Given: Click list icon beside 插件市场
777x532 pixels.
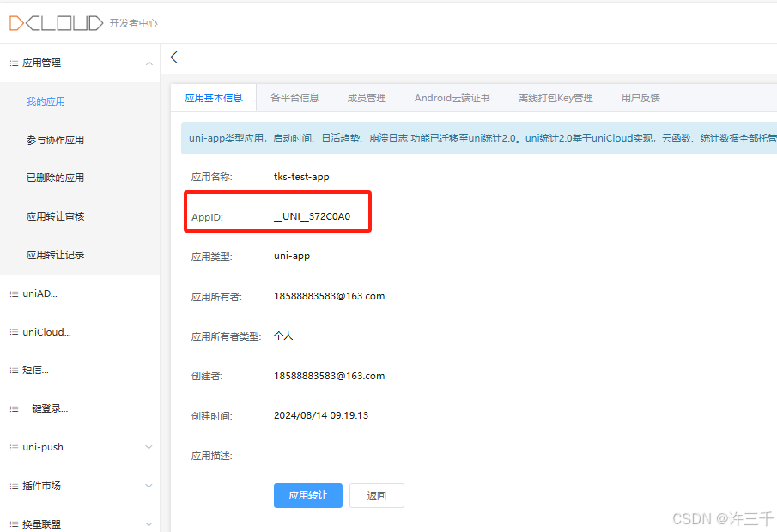Looking at the screenshot, I should tap(14, 487).
